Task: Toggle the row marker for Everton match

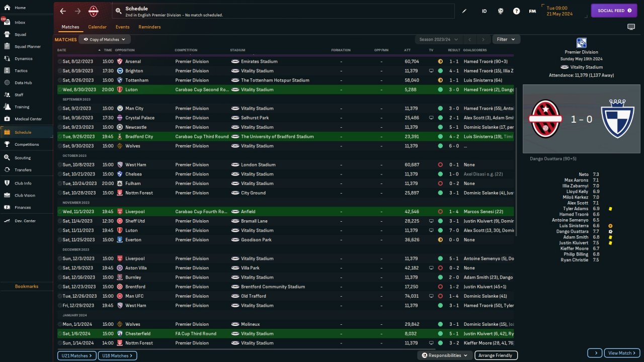Action: click(60, 240)
